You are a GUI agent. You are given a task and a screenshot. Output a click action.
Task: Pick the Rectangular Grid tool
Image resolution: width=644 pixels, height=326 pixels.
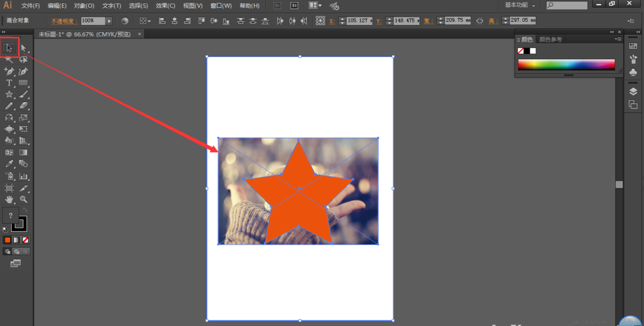tap(23, 83)
